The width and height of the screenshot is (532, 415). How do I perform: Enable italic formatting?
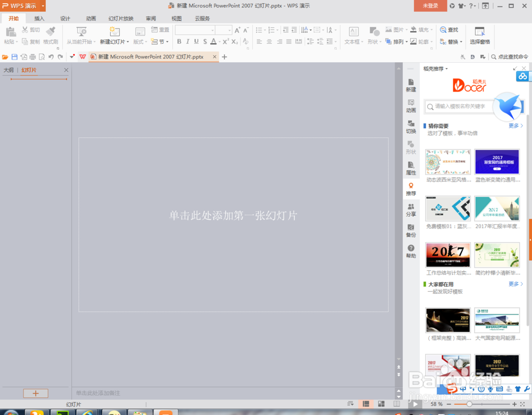(x=187, y=40)
